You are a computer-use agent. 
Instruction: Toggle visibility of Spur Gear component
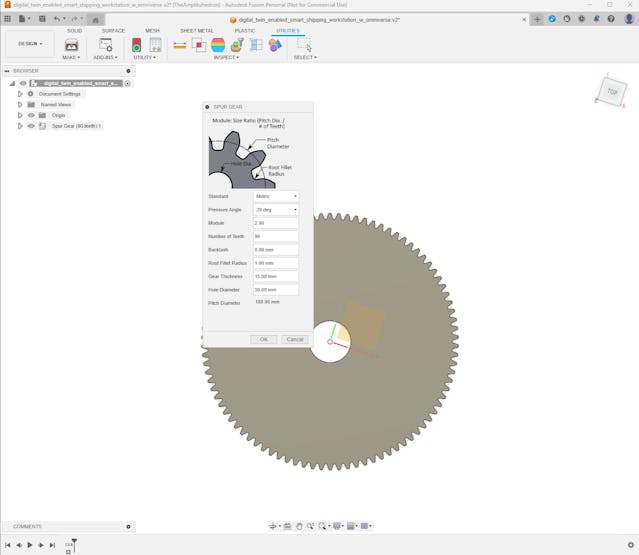coord(31,126)
